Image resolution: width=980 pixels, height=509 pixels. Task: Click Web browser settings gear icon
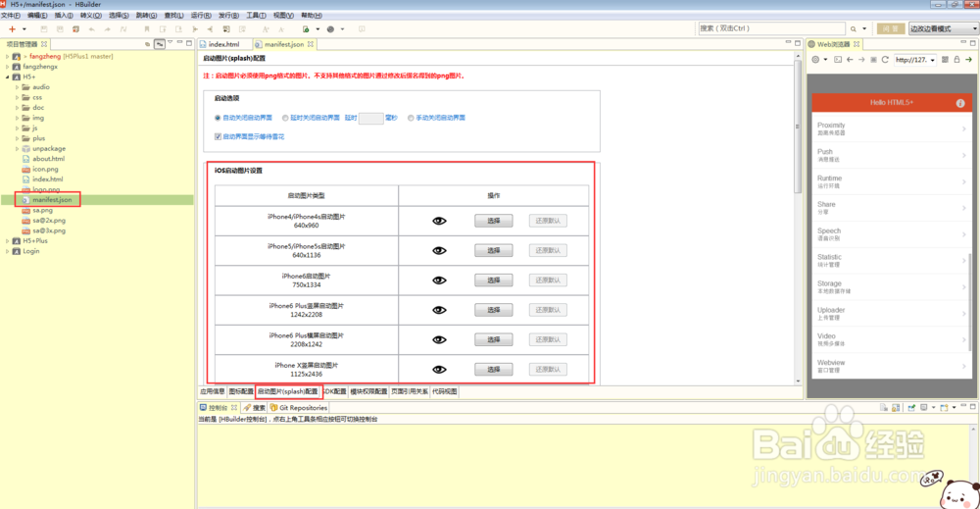pos(815,60)
